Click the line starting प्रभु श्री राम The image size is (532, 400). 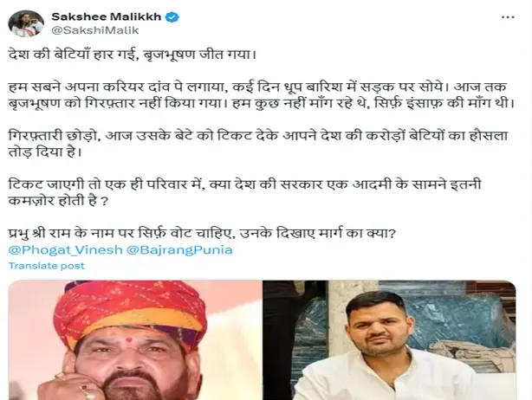202,233
